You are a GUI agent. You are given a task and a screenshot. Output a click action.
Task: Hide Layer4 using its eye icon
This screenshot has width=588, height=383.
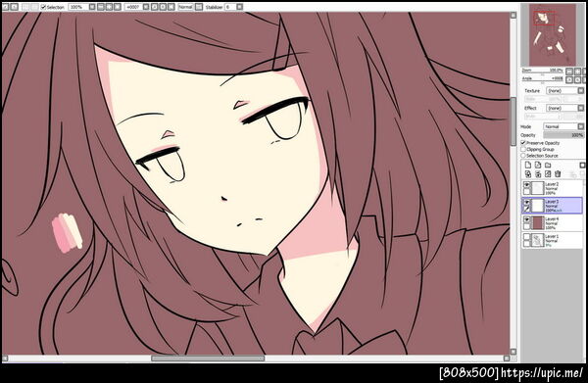[527, 219]
